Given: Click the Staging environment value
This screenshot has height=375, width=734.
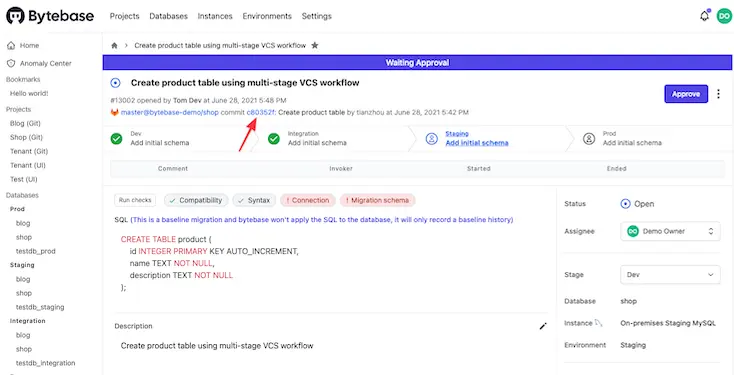Looking at the screenshot, I should pos(633,345).
